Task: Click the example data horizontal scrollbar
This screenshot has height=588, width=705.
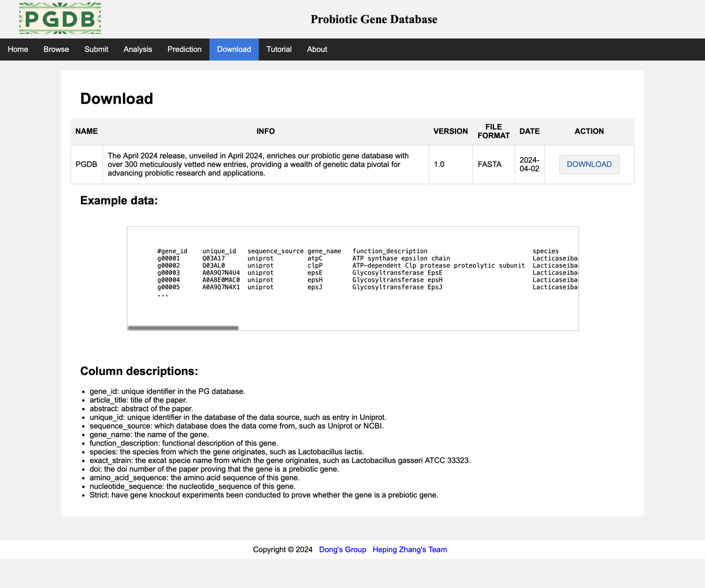Action: [183, 328]
